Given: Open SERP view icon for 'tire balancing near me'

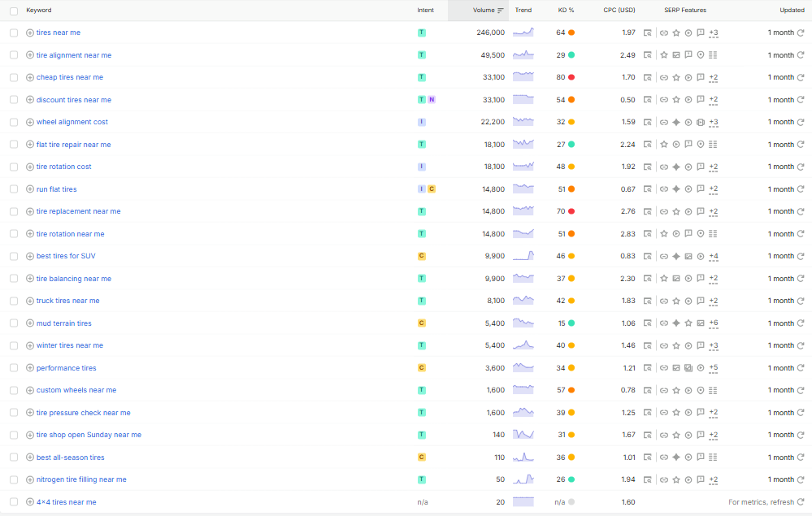Looking at the screenshot, I should click(647, 279).
